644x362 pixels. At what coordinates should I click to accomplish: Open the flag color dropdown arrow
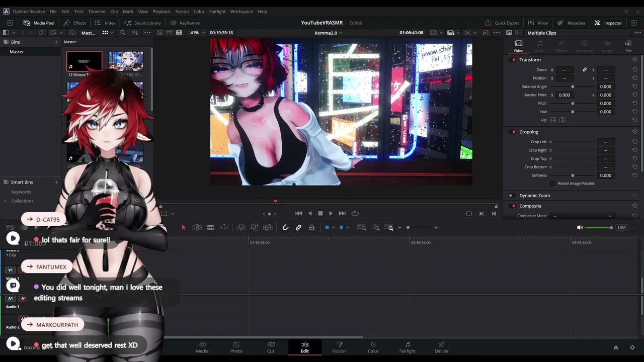coord(333,228)
